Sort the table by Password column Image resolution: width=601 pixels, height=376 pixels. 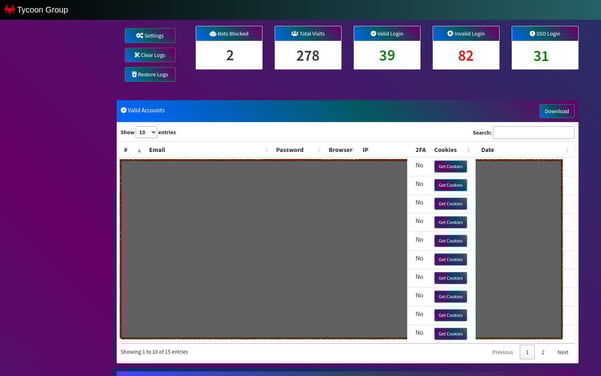[290, 150]
